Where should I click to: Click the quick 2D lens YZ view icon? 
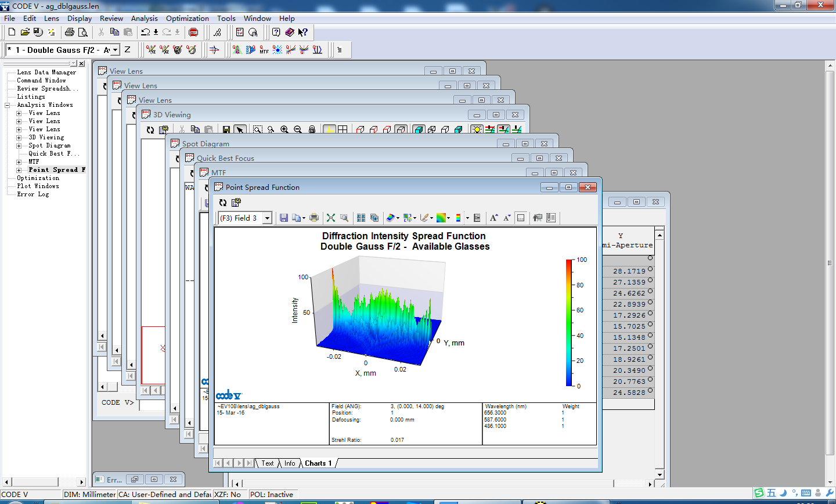pyautogui.click(x=152, y=50)
